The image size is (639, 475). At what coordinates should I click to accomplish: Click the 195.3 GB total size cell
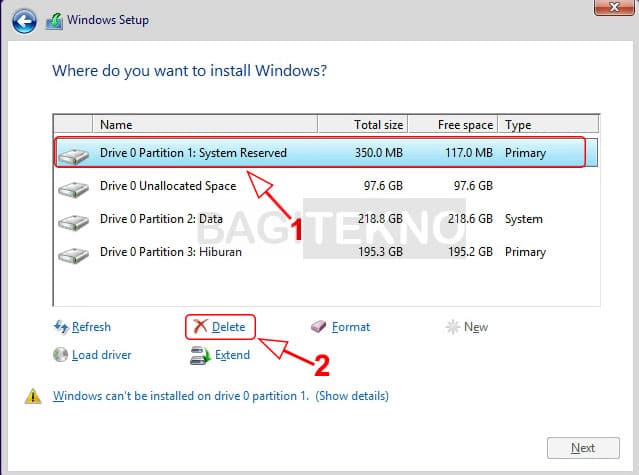pos(380,252)
